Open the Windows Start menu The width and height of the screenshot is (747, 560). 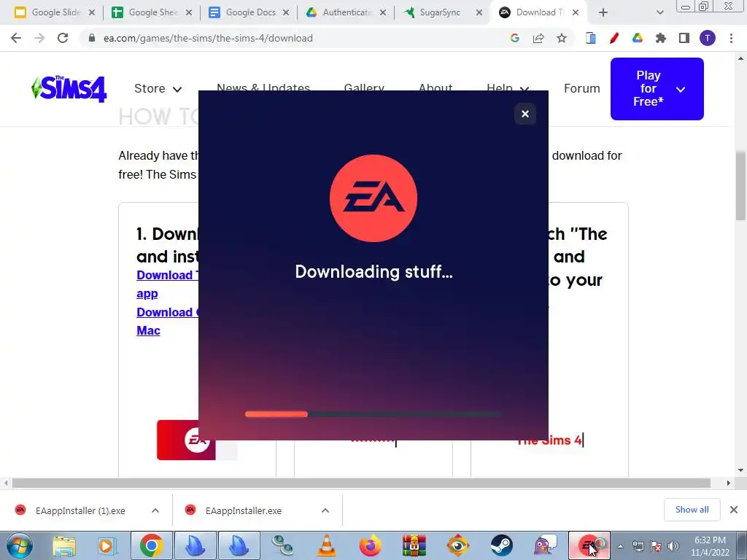click(x=19, y=545)
